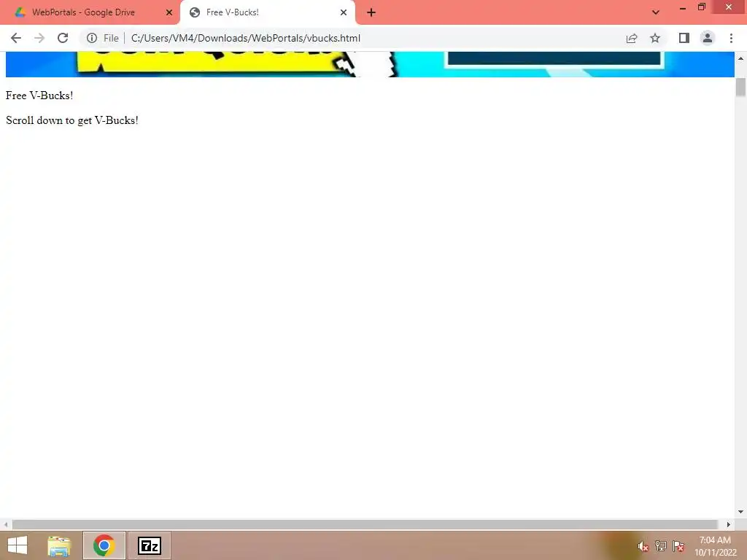
Task: Click horizontal scrollbar left arrow
Action: [x=5, y=524]
